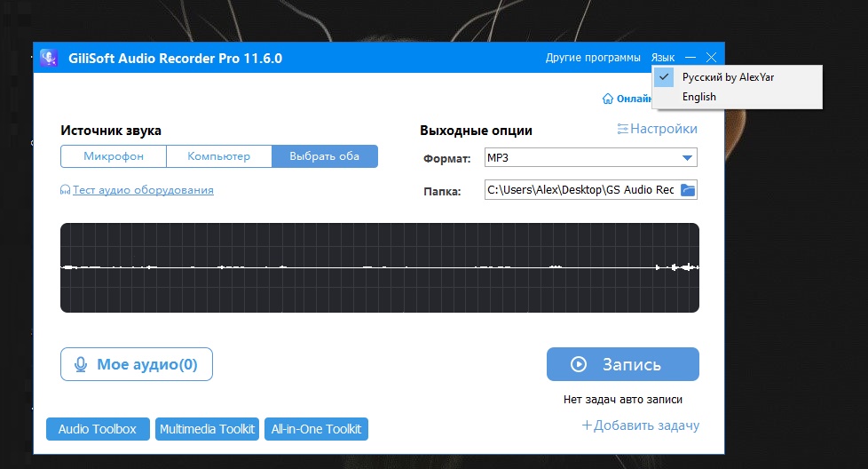868x469 pixels.
Task: Click the home icon next to Онлайн
Action: 608,99
